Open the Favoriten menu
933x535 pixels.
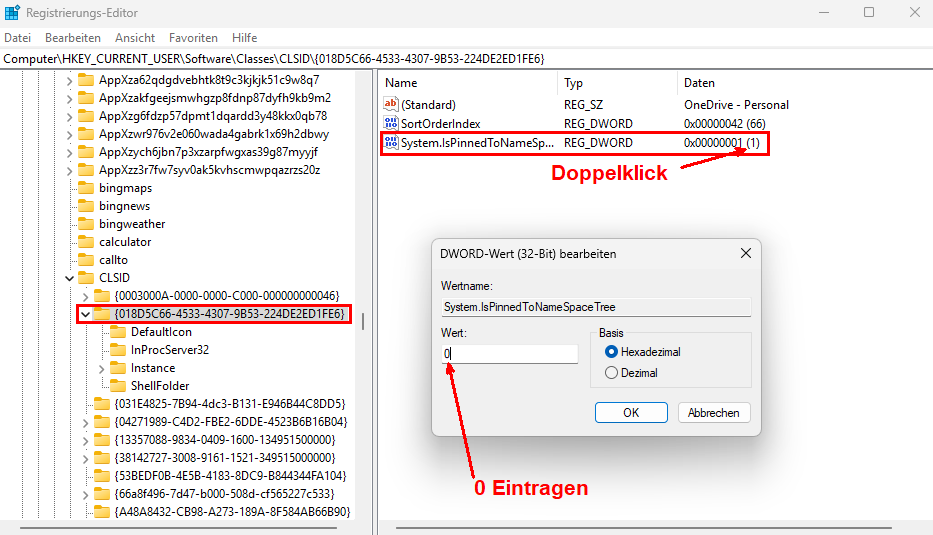193,38
